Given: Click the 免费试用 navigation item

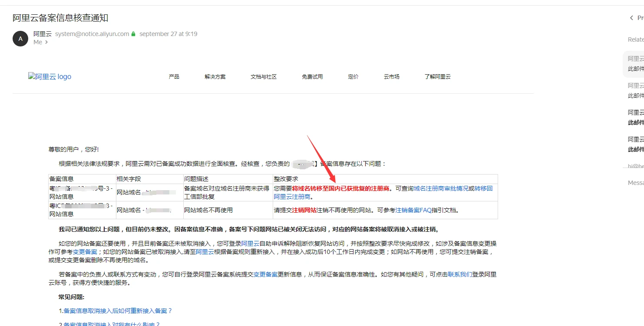Looking at the screenshot, I should click(x=312, y=77).
